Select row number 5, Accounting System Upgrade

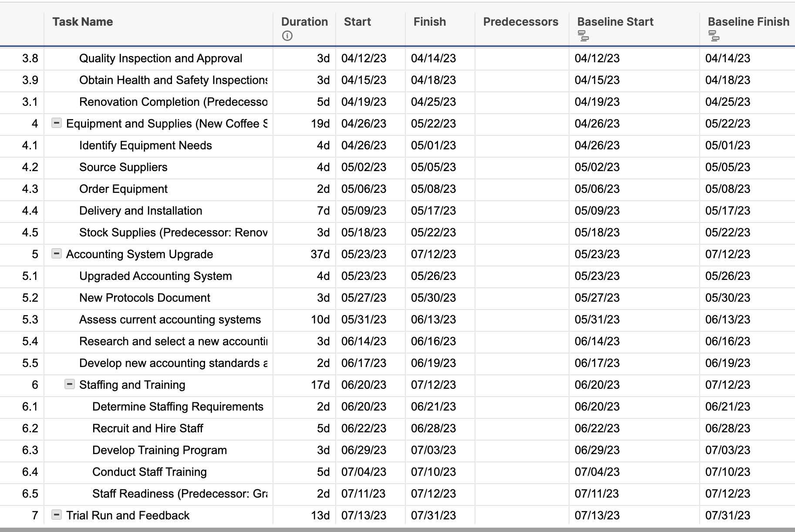34,254
